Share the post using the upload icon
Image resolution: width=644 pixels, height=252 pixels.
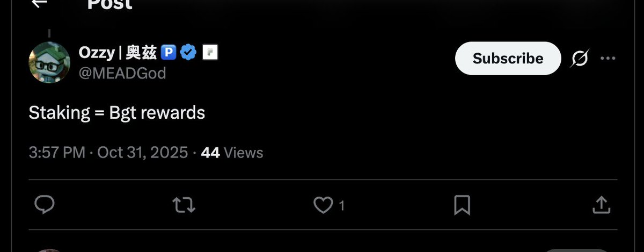(601, 204)
